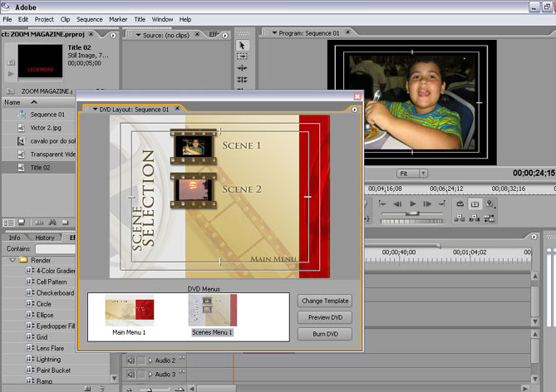556x392 pixels.
Task: Select the Track Select tool
Action: coord(242,56)
